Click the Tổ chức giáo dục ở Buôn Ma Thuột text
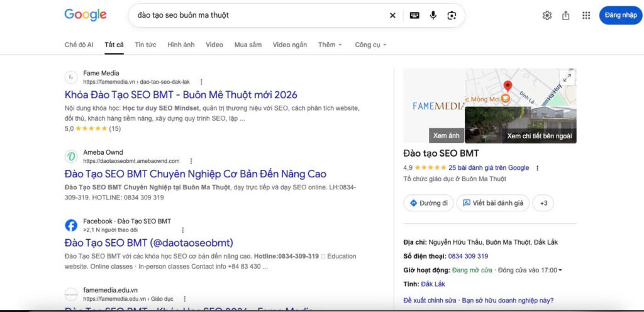Viewport: 644px width, 312px height. [x=455, y=179]
